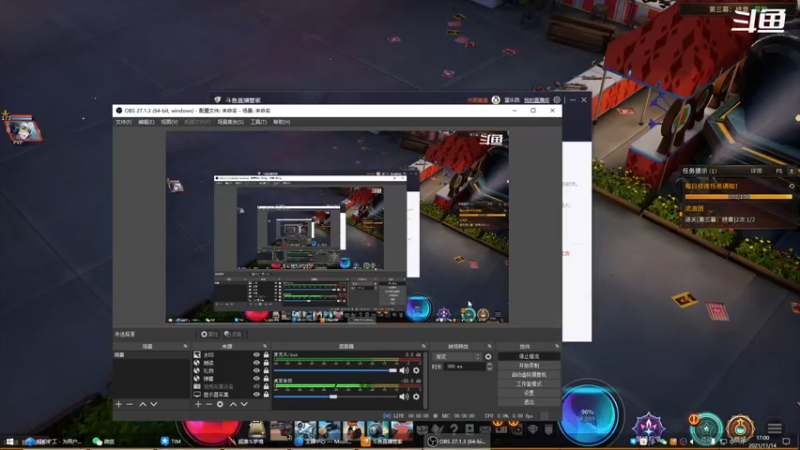Remove selected source with Sources panel minus icon
The image size is (800, 450).
click(x=209, y=404)
